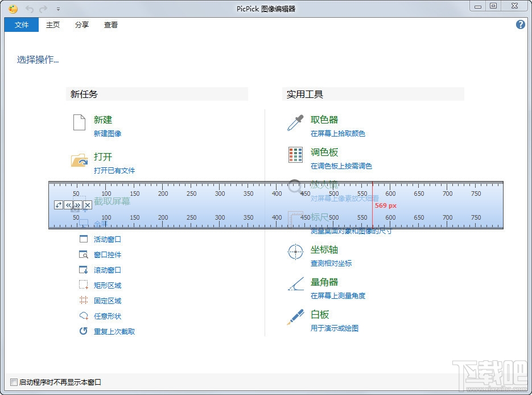The height and width of the screenshot is (395, 532).
Task: Click the 重复上次截取 repeat capture link
Action: pyautogui.click(x=115, y=331)
